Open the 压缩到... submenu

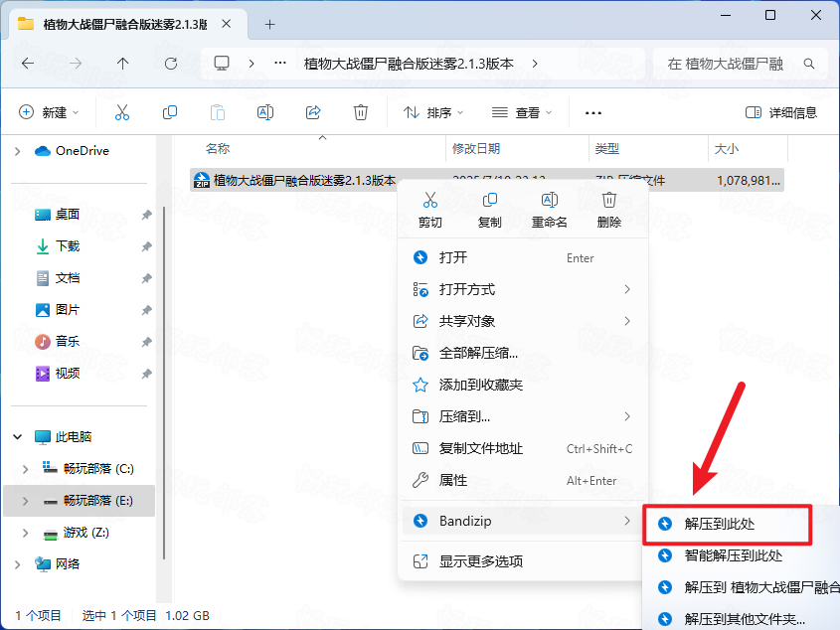point(523,416)
